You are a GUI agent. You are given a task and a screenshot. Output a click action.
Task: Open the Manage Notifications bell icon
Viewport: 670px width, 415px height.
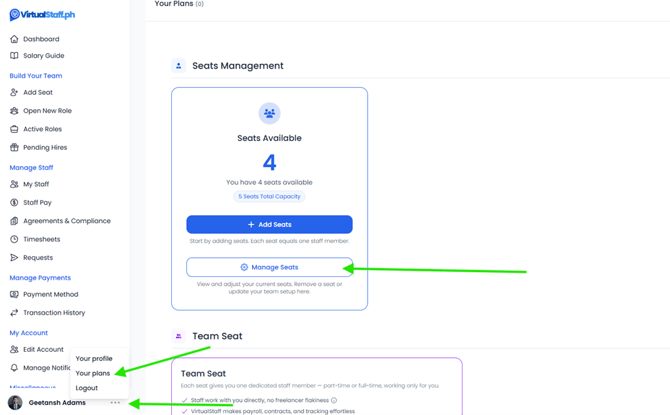pyautogui.click(x=14, y=368)
